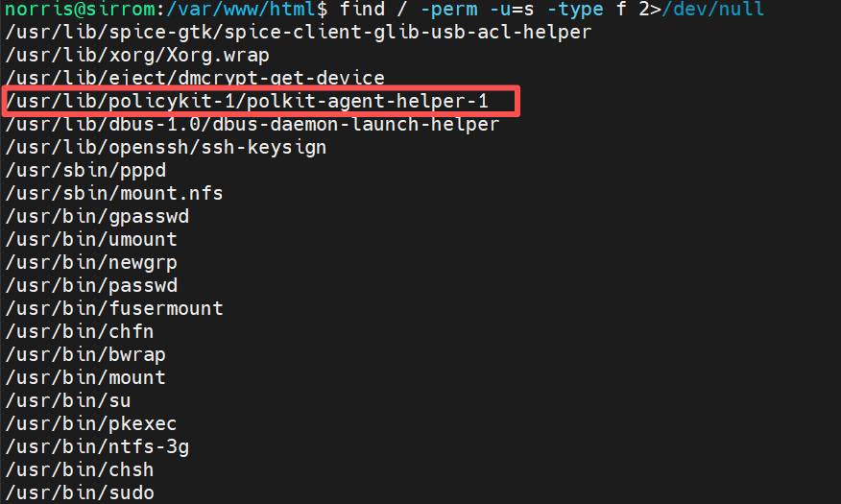Select the /usr/bin/bwrap entry
This screenshot has width=841, height=504.
85,354
